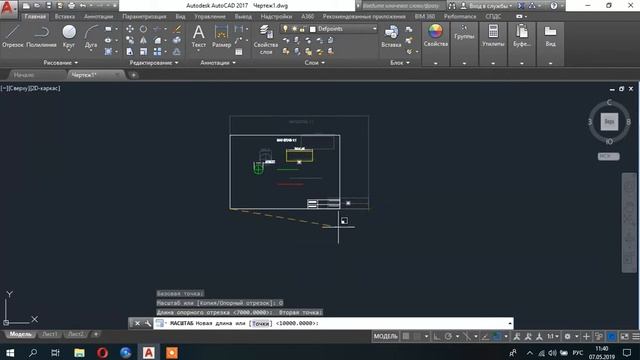Toggle clean screen icon in status bar
The width and height of the screenshot is (640, 360).
pos(624,336)
